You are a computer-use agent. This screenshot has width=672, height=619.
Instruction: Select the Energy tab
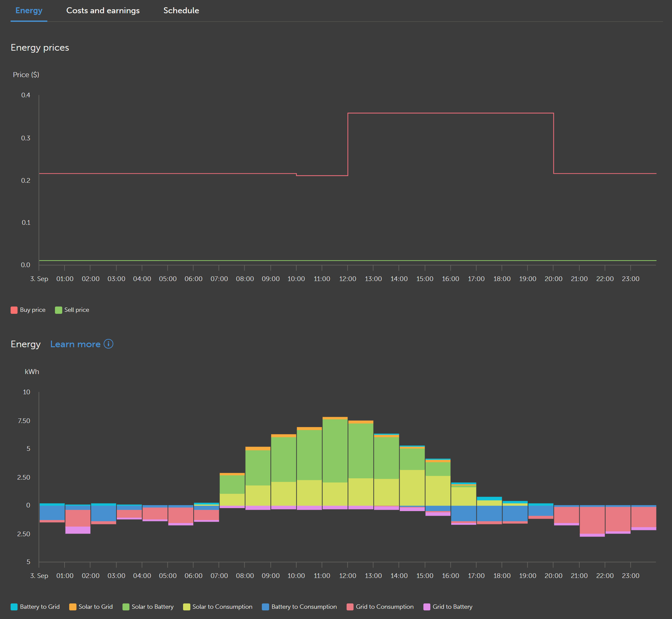pos(29,11)
